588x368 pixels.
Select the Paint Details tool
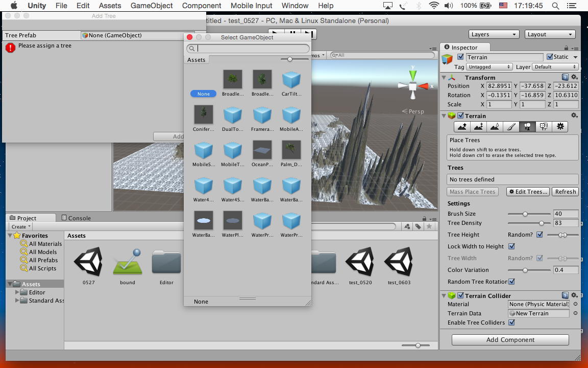coord(544,127)
